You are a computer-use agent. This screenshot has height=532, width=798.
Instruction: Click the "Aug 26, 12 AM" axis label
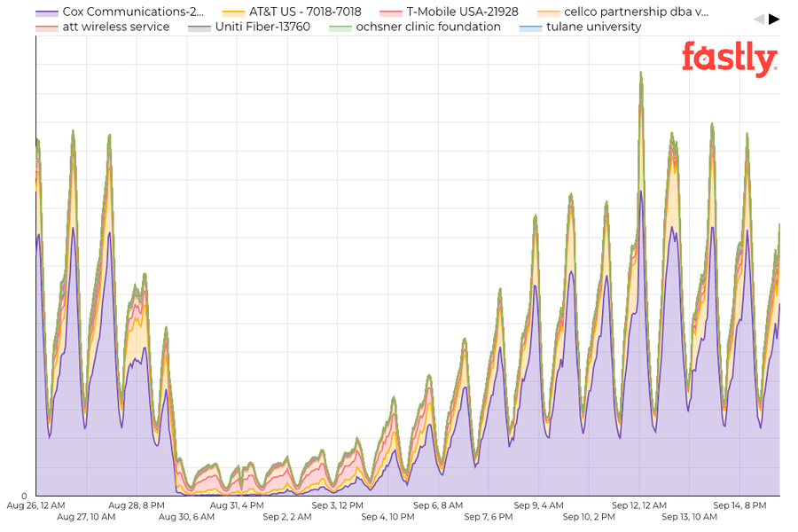[35, 505]
